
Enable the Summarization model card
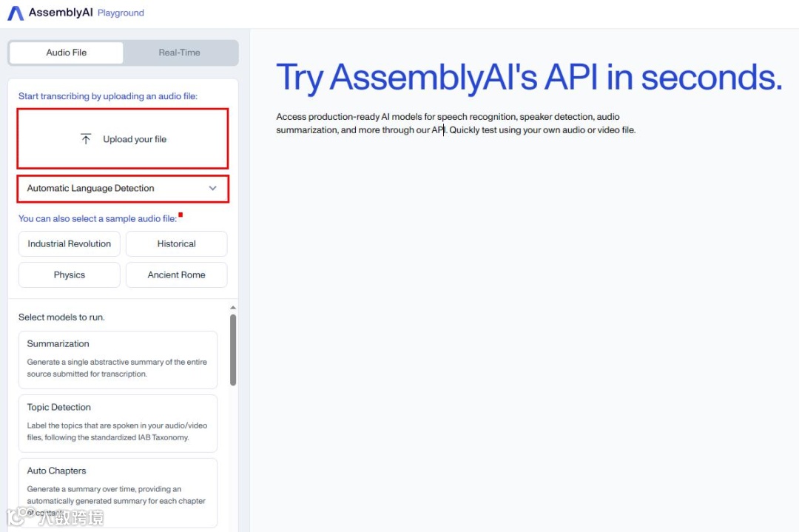118,360
